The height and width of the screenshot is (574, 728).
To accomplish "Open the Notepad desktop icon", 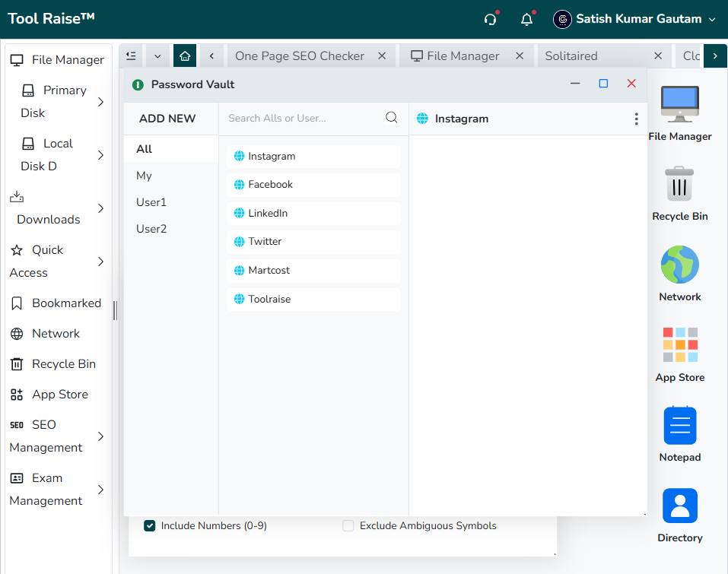I will point(680,434).
